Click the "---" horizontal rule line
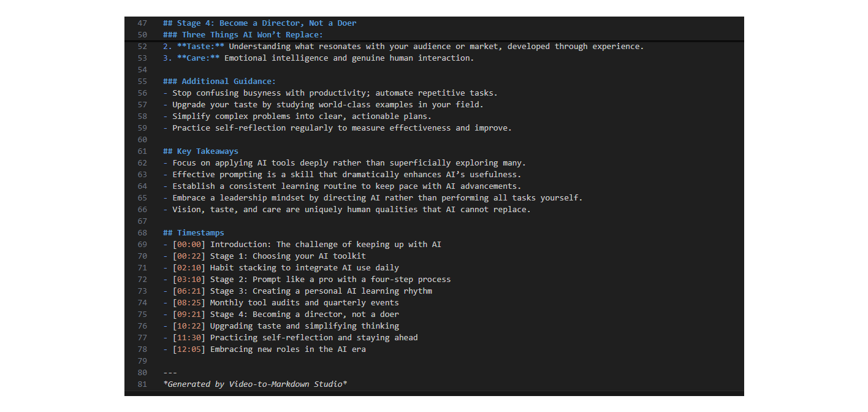Screen dimensions: 868x412 click(x=170, y=373)
